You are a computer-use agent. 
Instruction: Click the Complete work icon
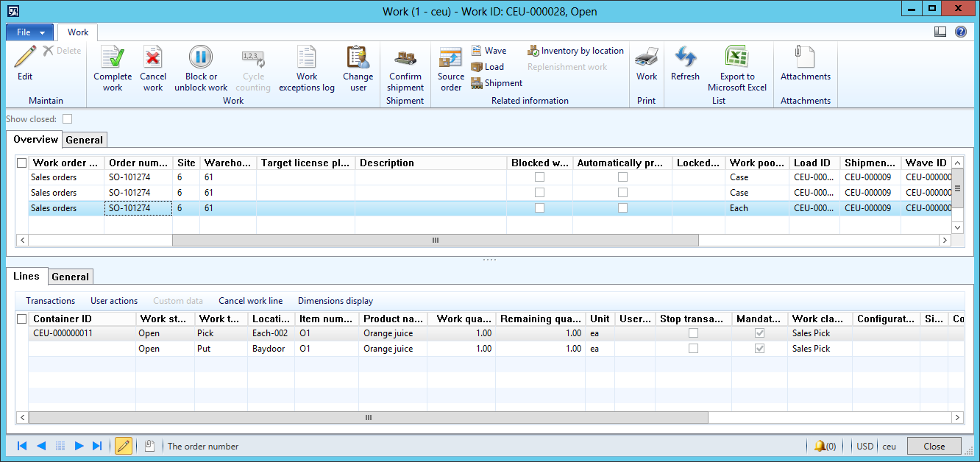click(x=113, y=59)
